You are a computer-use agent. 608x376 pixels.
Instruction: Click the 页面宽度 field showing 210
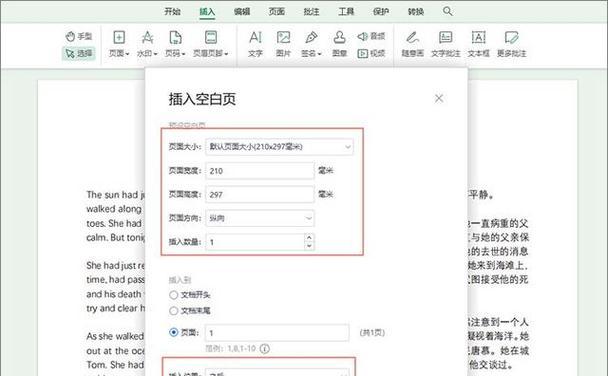tap(259, 171)
